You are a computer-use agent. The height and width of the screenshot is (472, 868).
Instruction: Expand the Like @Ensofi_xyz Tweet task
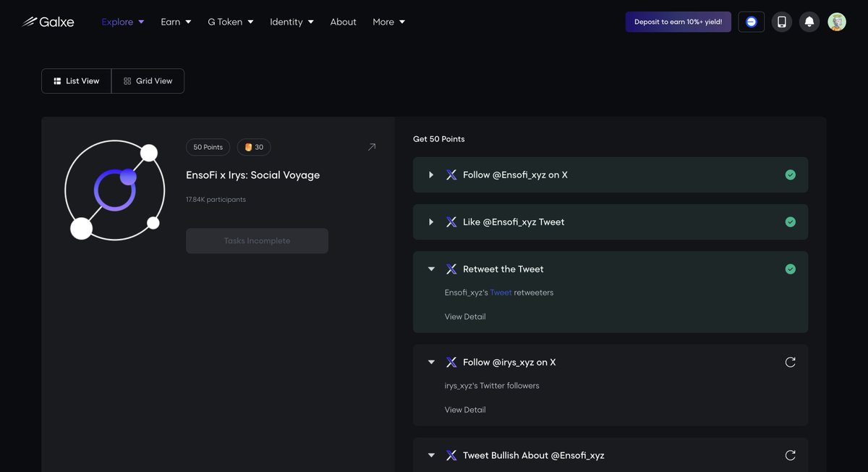pyautogui.click(x=431, y=222)
